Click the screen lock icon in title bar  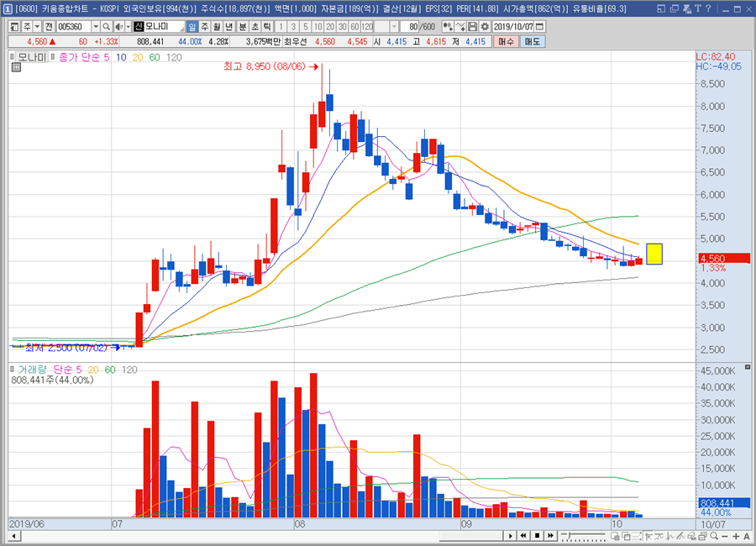pyautogui.click(x=687, y=8)
